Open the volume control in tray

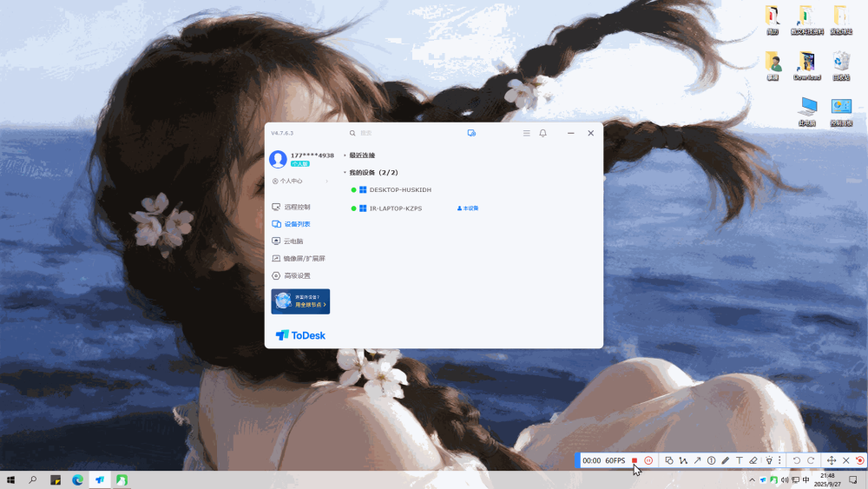(785, 480)
